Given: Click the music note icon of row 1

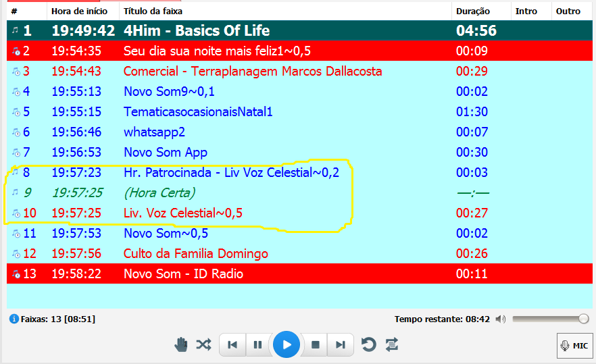Looking at the screenshot, I should [15, 30].
